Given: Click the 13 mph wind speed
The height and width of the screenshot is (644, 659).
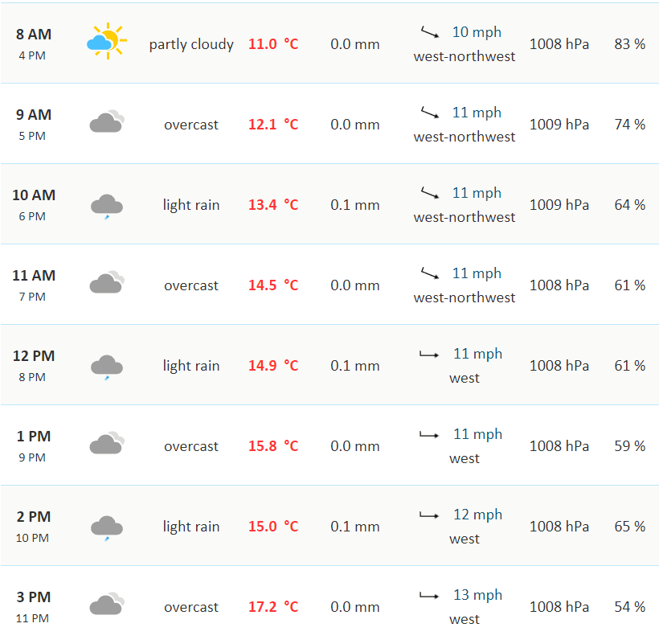Looking at the screenshot, I should [x=477, y=595].
